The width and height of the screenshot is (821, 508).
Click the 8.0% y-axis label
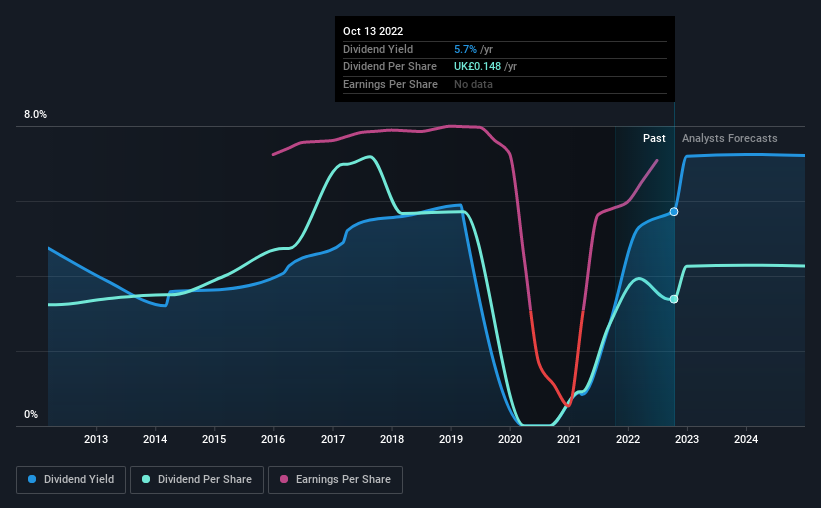[35, 115]
